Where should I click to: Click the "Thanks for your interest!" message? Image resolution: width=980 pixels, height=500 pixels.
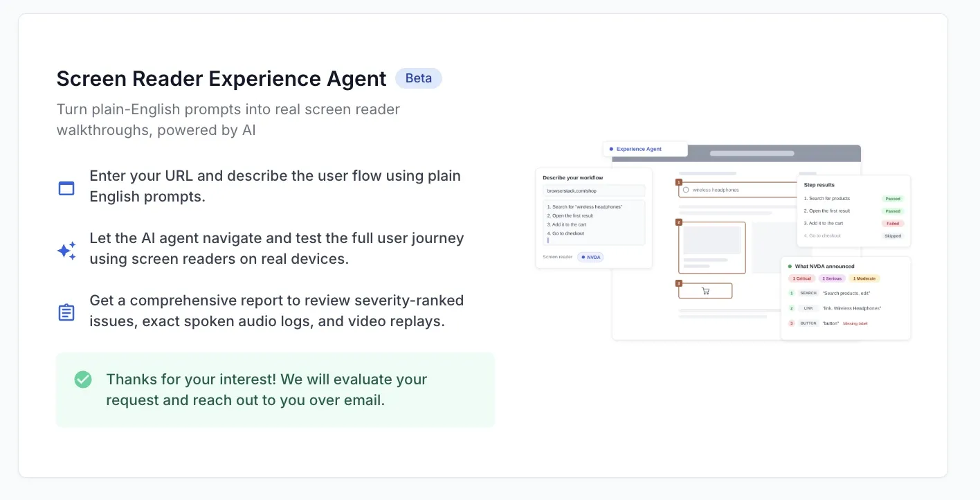[266, 390]
